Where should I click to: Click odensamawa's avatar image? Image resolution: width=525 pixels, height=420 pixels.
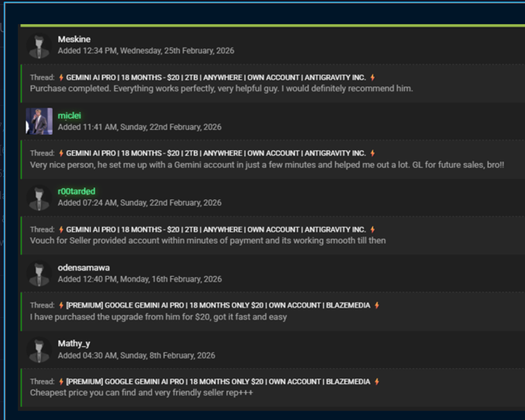click(x=40, y=274)
